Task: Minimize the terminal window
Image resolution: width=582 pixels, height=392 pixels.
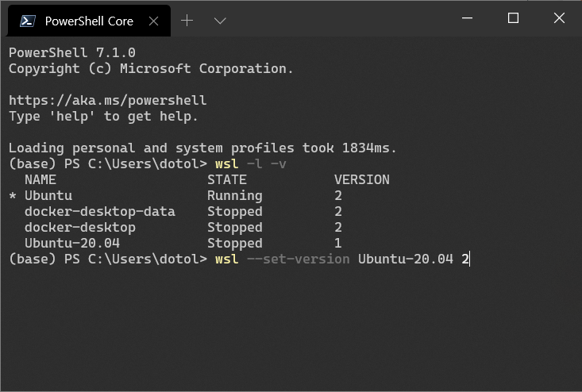Action: point(468,17)
